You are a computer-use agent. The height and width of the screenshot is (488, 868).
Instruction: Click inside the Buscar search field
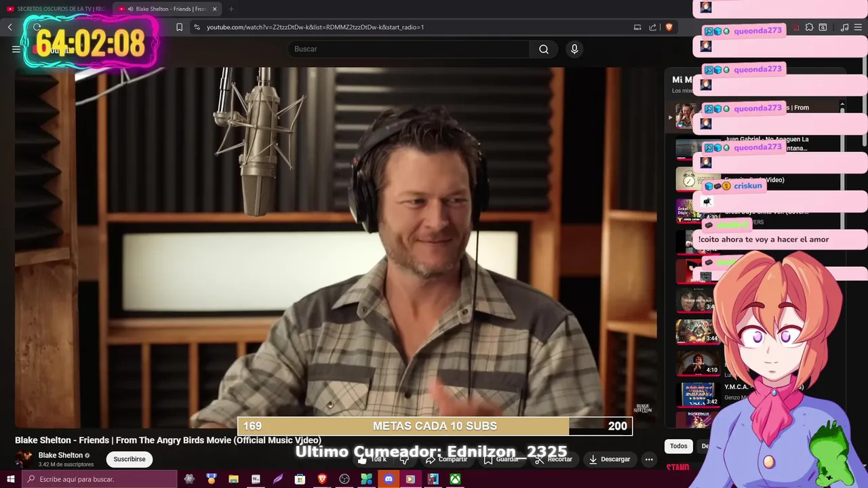409,49
